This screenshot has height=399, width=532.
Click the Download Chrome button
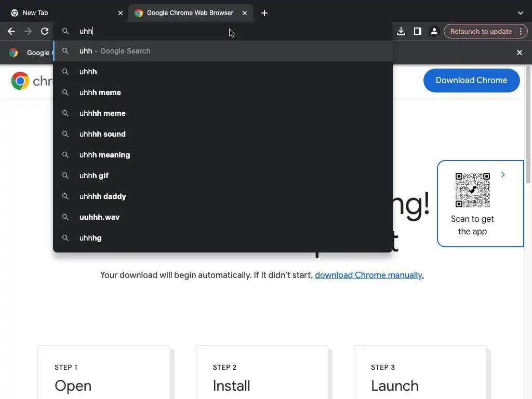471,81
